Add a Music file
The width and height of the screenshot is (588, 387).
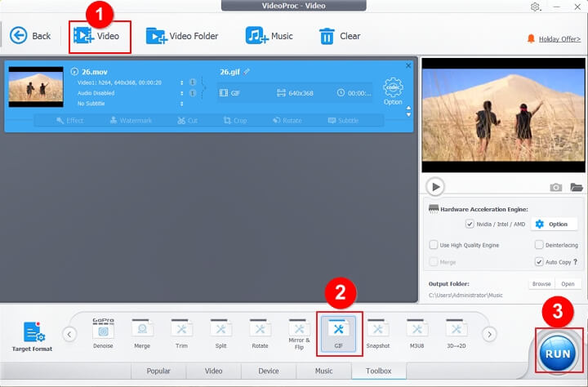coord(269,36)
